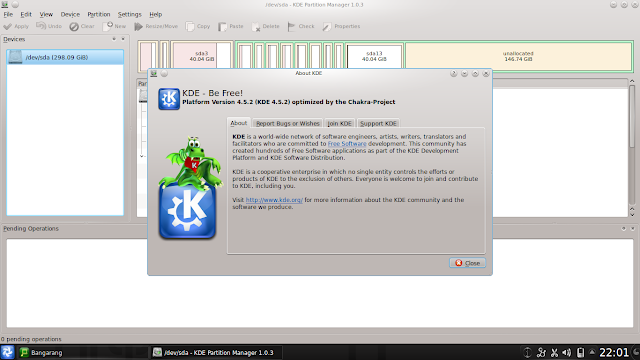Click partition list scrollbar down arrow
This screenshot has width=640, height=360.
[x=632, y=215]
